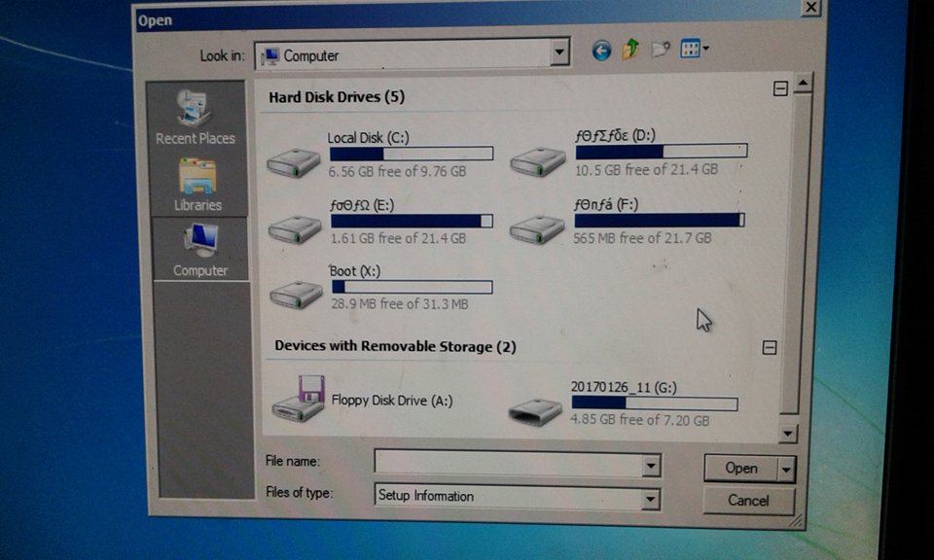Click inside the File name field
Viewport: 934px width, 560px height.
509,464
